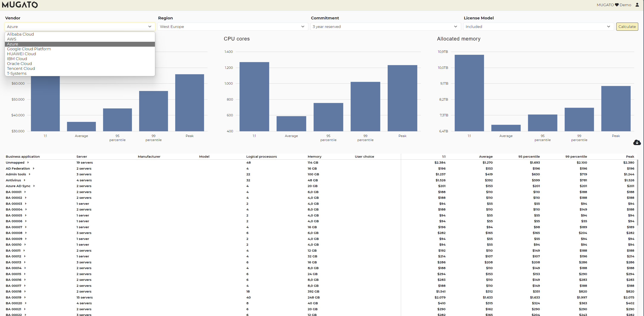The image size is (644, 316).
Task: Expand the Antivirus application row
Action: (25, 180)
